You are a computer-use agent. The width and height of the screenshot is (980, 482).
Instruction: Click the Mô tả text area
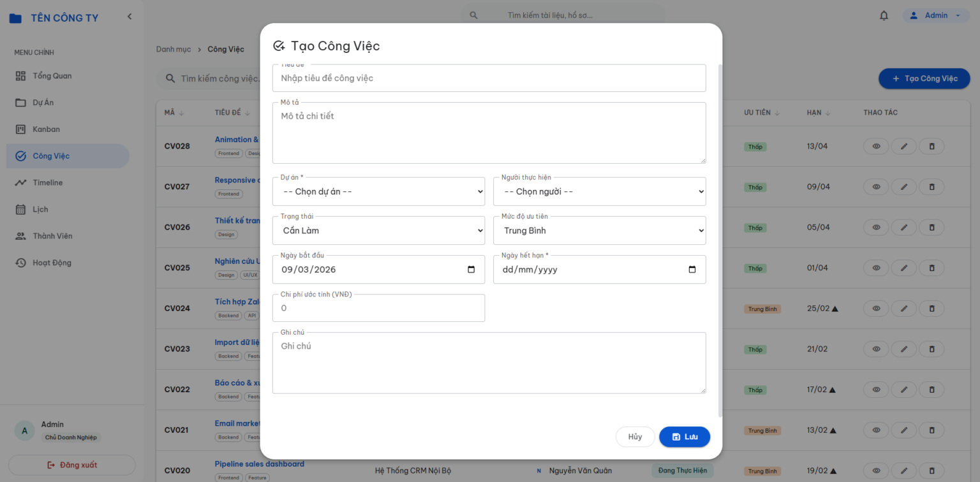click(489, 133)
